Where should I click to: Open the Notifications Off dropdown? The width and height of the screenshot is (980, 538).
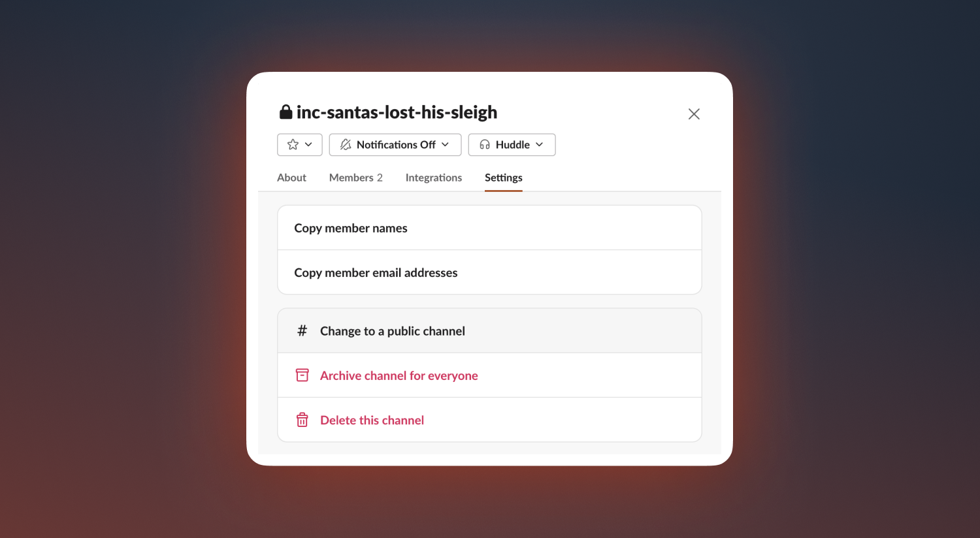point(395,145)
